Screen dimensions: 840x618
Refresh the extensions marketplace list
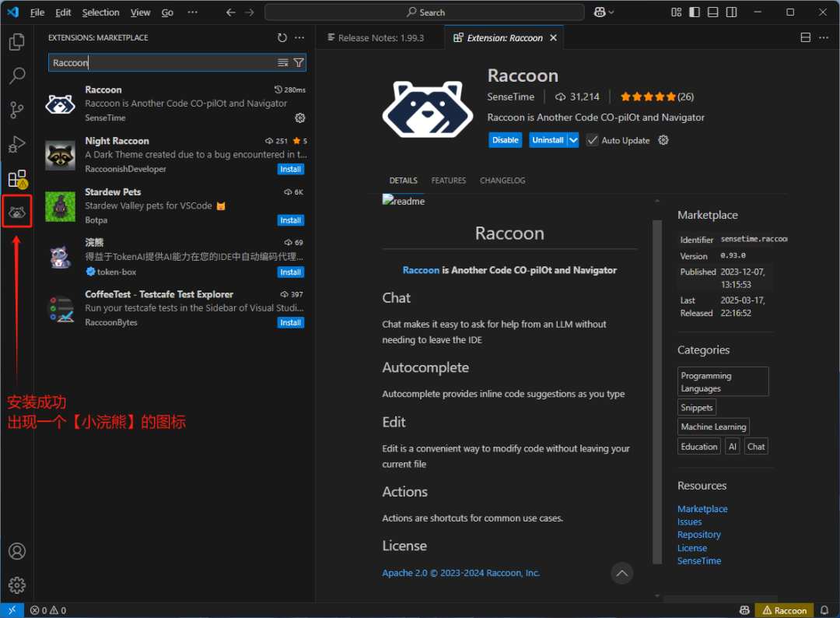click(282, 37)
